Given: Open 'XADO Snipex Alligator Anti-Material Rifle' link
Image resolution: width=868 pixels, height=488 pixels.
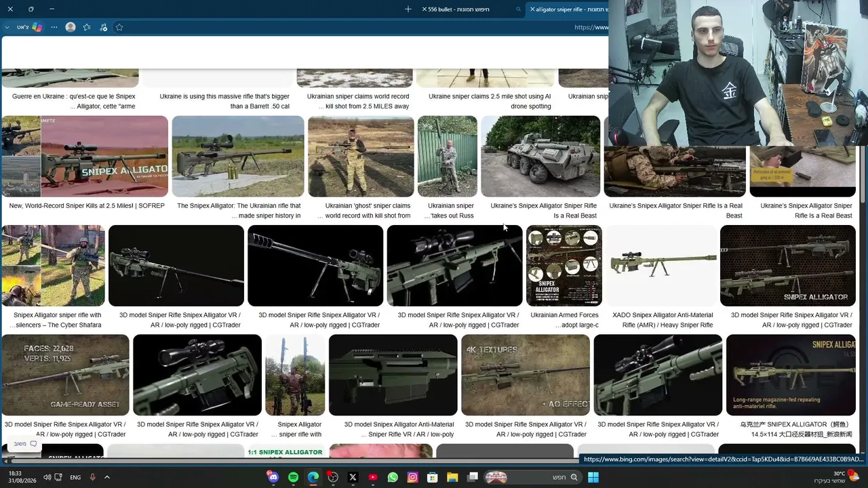Looking at the screenshot, I should [663, 320].
